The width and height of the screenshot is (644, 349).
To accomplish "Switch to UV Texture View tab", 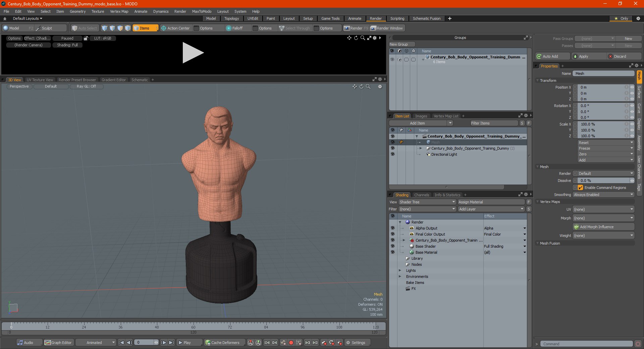I will pyautogui.click(x=40, y=80).
